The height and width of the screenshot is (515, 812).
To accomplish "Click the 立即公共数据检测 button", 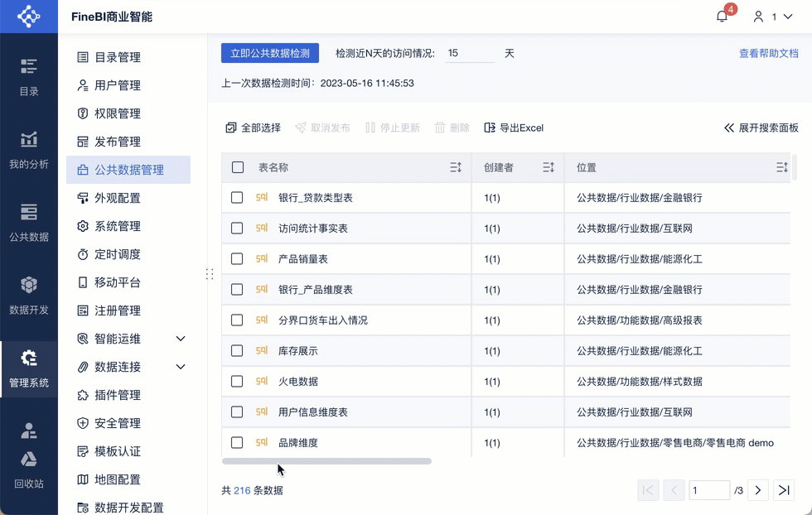I will pyautogui.click(x=269, y=51).
